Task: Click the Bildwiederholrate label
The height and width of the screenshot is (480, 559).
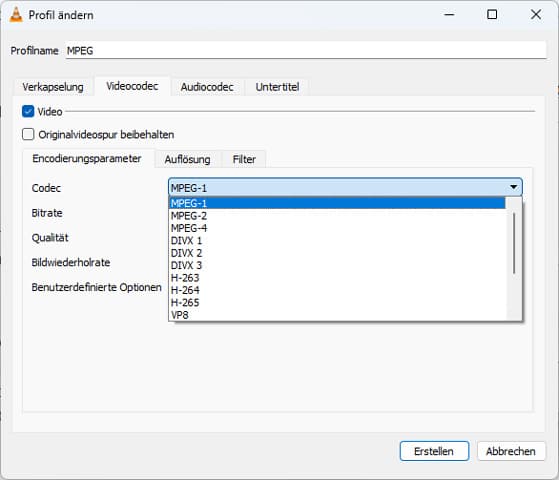Action: 71,262
